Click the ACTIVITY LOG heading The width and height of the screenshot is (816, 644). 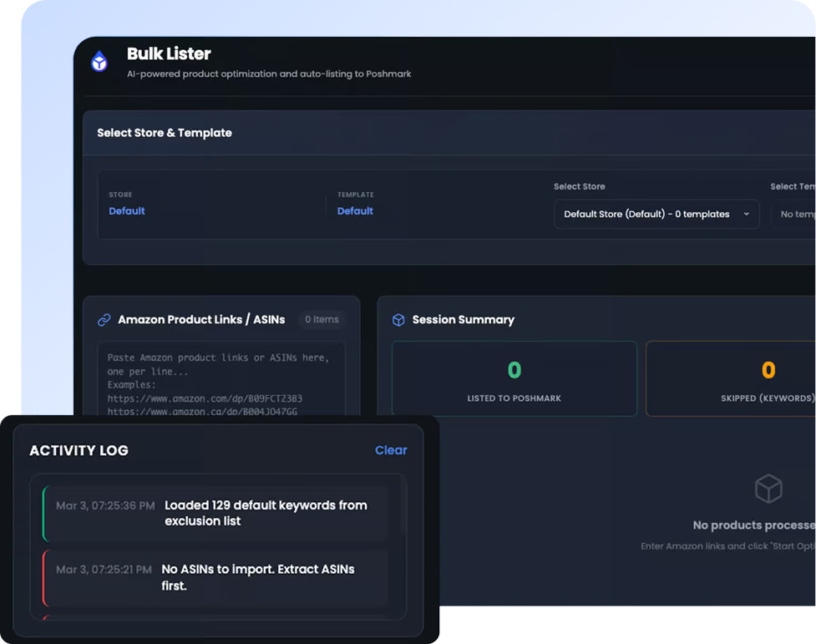[79, 450]
